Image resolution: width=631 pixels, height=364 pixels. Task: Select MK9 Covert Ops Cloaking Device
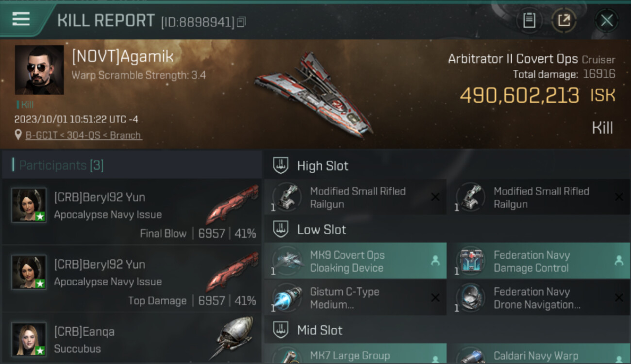point(355,261)
